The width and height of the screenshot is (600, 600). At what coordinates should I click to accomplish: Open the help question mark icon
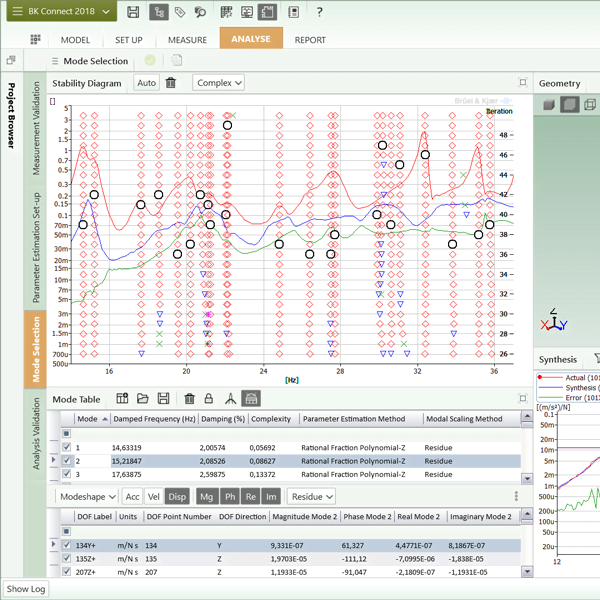[319, 12]
